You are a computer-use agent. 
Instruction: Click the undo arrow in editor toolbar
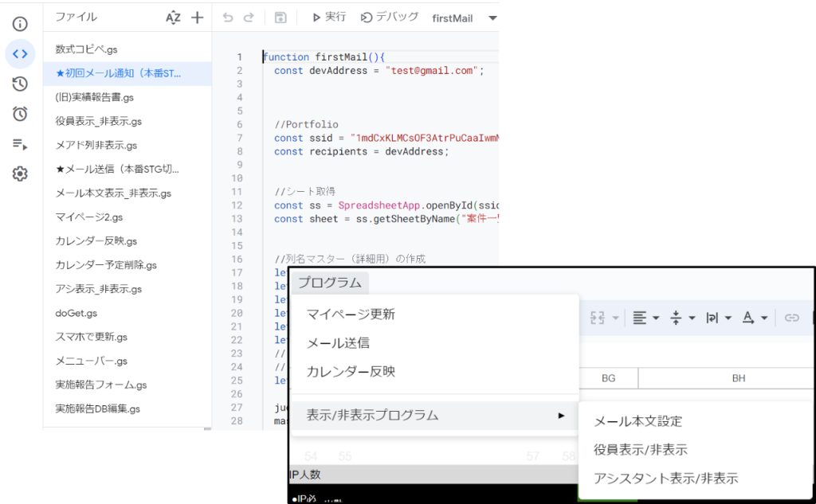tap(228, 18)
